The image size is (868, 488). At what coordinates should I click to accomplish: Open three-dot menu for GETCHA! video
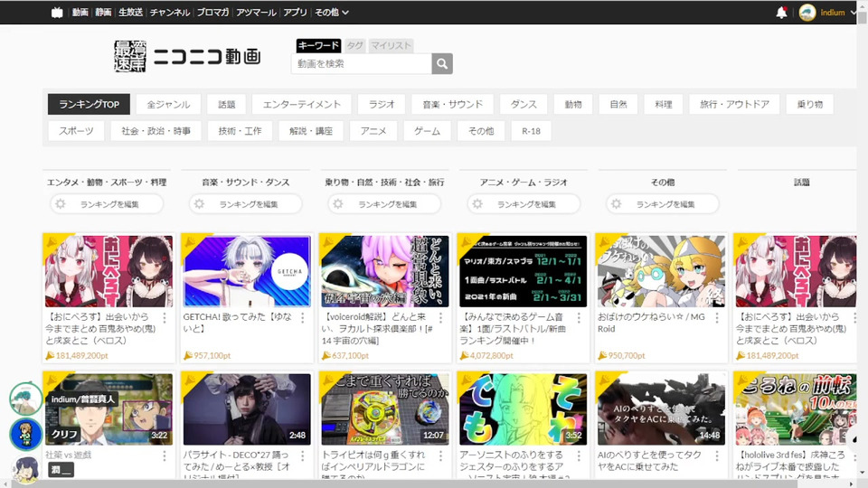pos(302,317)
